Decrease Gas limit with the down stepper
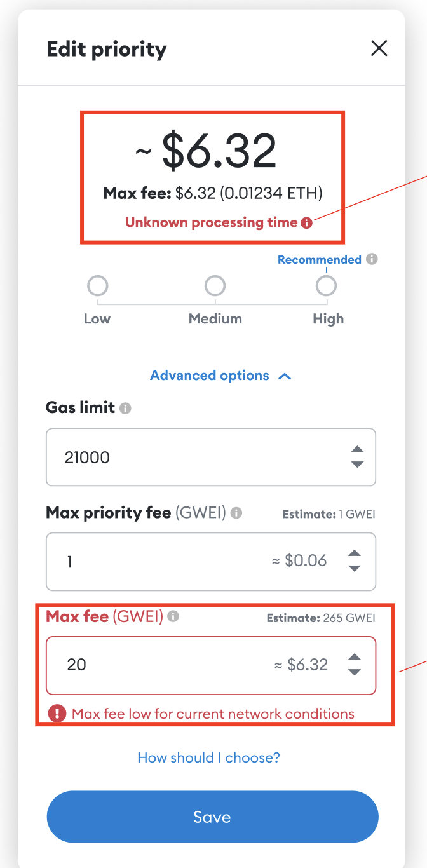427x868 pixels. pos(356,463)
